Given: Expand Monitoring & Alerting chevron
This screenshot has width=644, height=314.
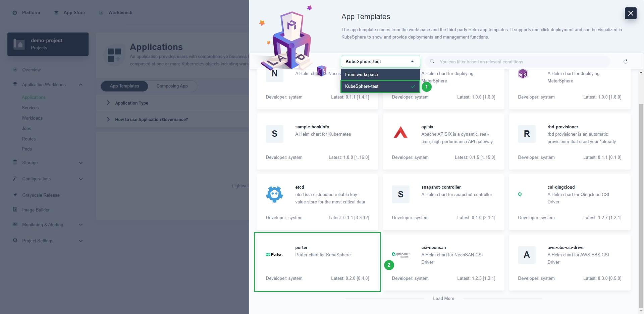Looking at the screenshot, I should click(x=81, y=225).
